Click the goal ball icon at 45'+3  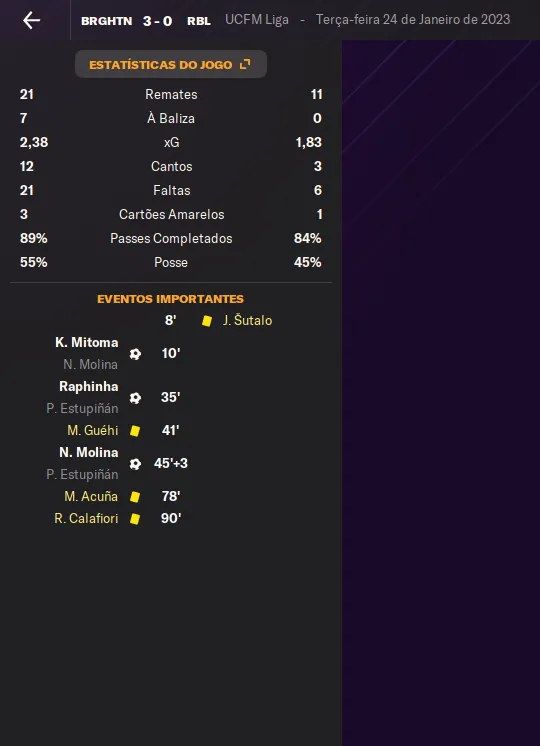tap(135, 464)
